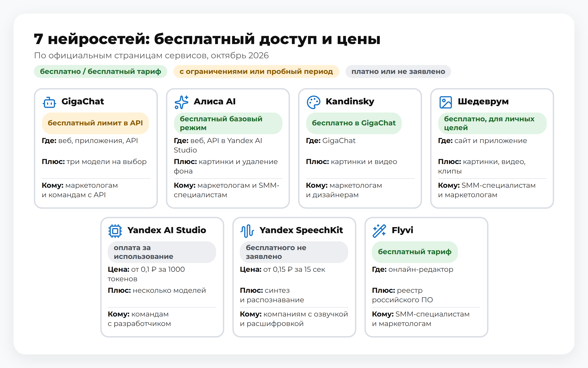Click 'Цена: от 0,15 ₽ за 15 сек' text
Image resolution: width=588 pixels, height=368 pixels.
(282, 269)
